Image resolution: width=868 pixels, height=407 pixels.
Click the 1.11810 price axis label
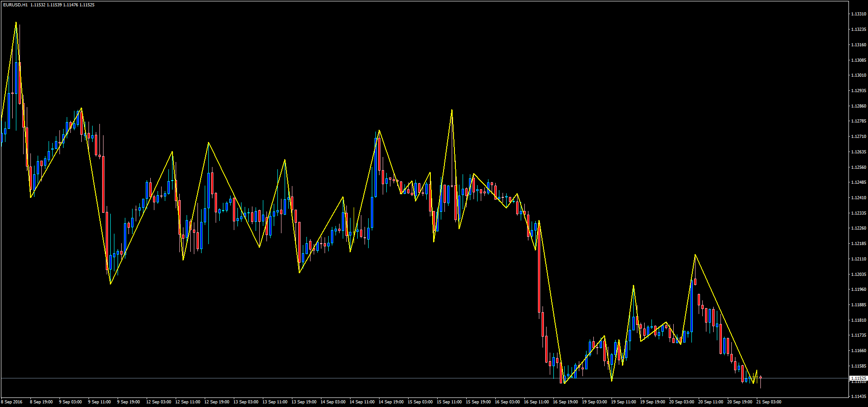coord(859,320)
